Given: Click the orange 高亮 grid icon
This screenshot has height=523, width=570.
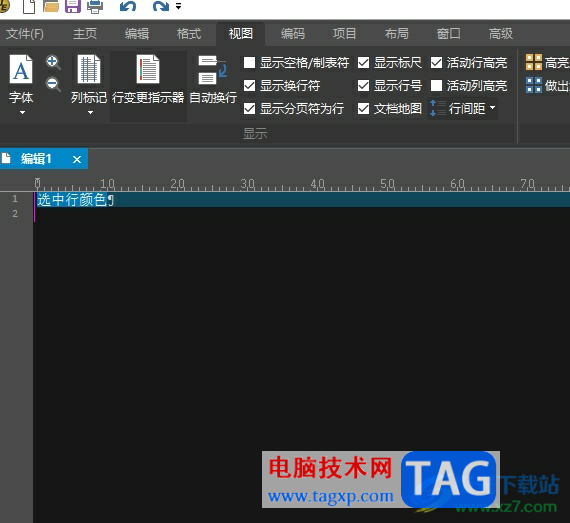Looking at the screenshot, I should pyautogui.click(x=534, y=62).
